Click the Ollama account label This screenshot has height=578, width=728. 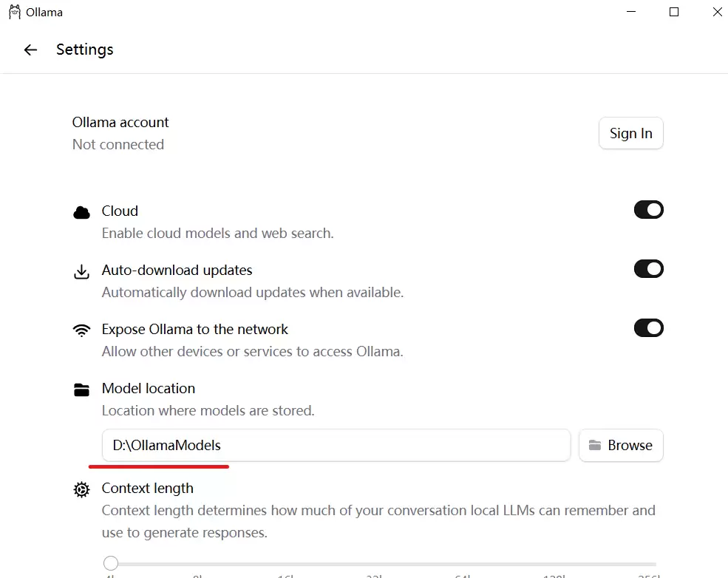click(x=120, y=123)
